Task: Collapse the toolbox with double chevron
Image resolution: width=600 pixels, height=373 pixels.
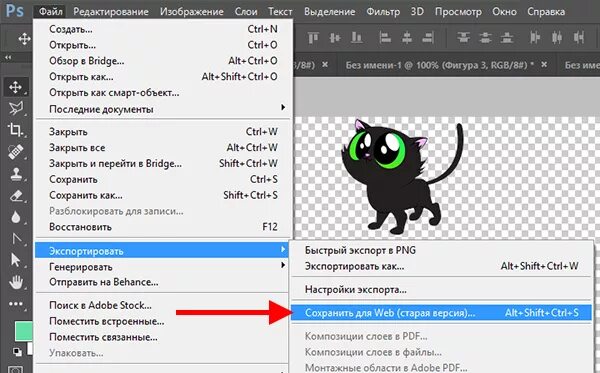Action: [x=8, y=57]
